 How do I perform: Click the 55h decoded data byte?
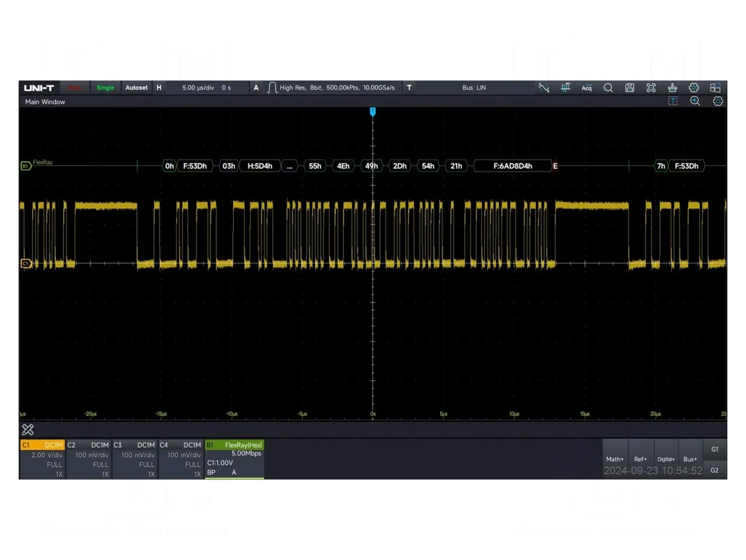pyautogui.click(x=315, y=166)
